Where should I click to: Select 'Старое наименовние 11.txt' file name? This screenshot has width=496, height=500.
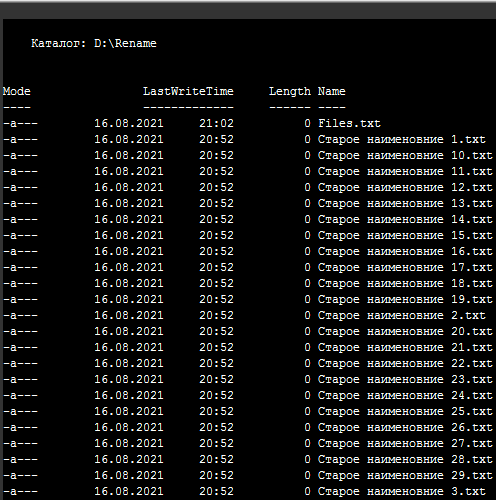[405, 171]
